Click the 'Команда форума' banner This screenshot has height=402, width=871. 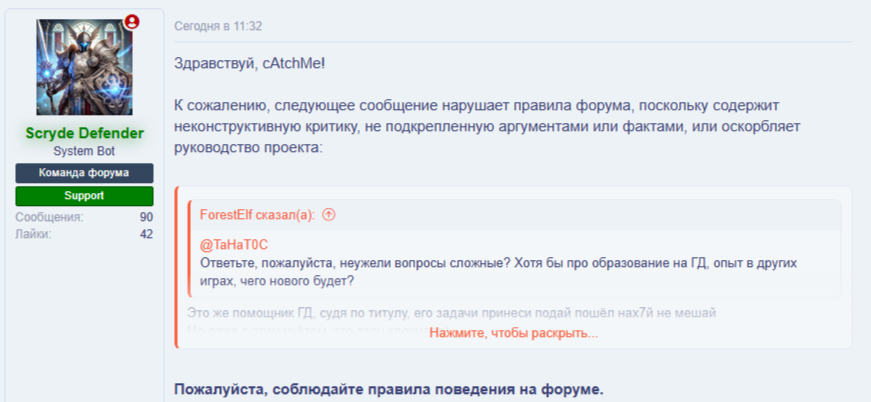pyautogui.click(x=84, y=173)
